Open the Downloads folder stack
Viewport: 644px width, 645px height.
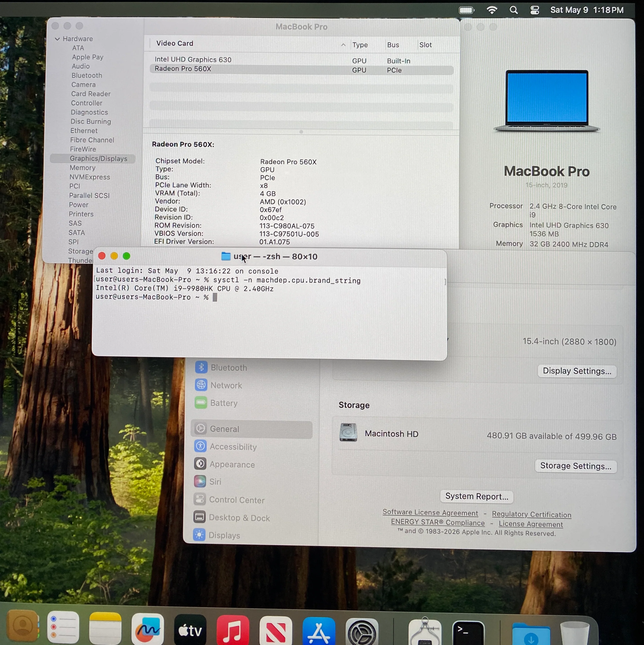tap(531, 634)
